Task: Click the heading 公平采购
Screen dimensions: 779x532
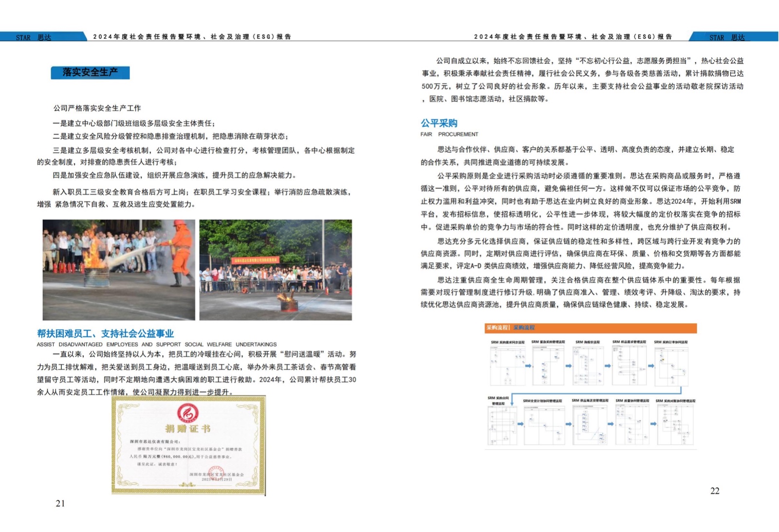Action: click(x=439, y=123)
